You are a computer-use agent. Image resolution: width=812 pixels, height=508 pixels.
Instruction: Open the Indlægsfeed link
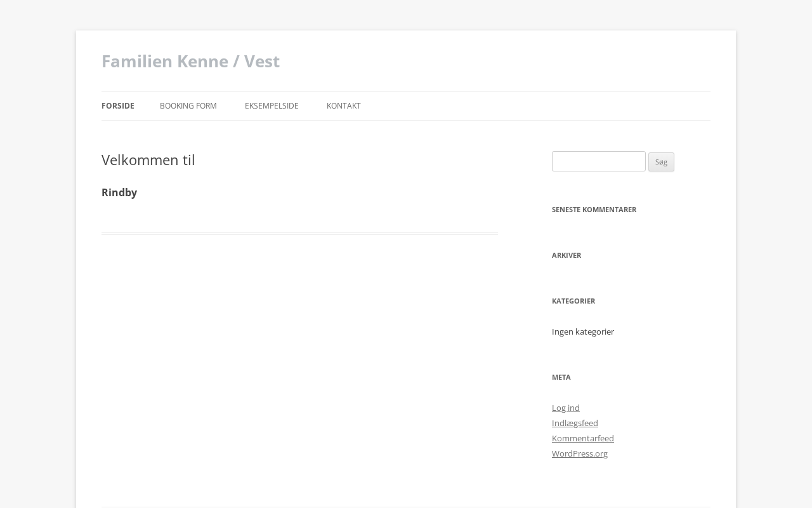click(575, 423)
